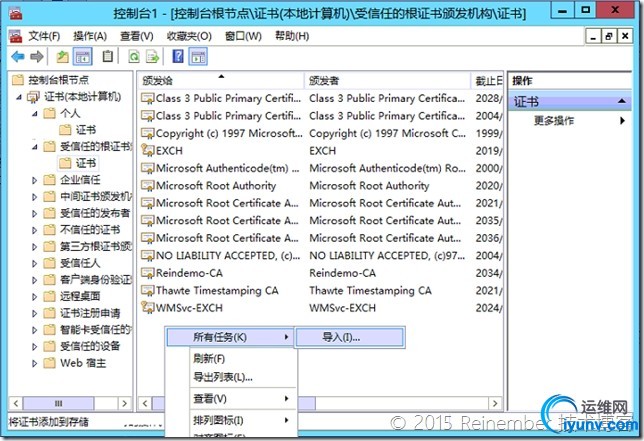Screen dimensions: 644x441
Task: Expand the 受信任的发布者 tree node
Action: pos(35,213)
